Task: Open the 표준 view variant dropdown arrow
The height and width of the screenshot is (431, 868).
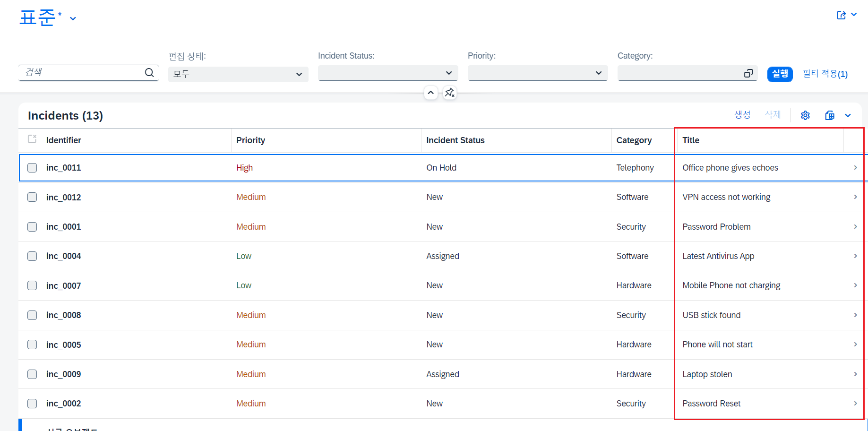Action: [x=73, y=18]
